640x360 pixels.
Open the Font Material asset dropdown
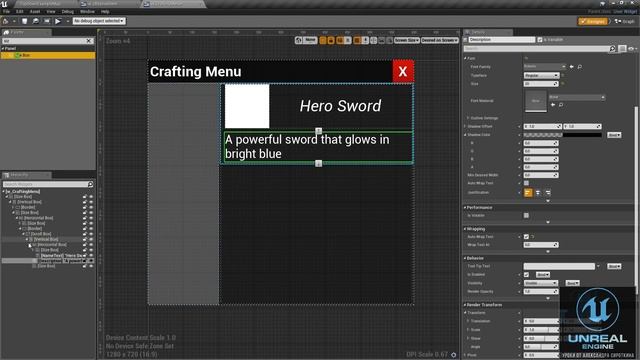(x=577, y=97)
